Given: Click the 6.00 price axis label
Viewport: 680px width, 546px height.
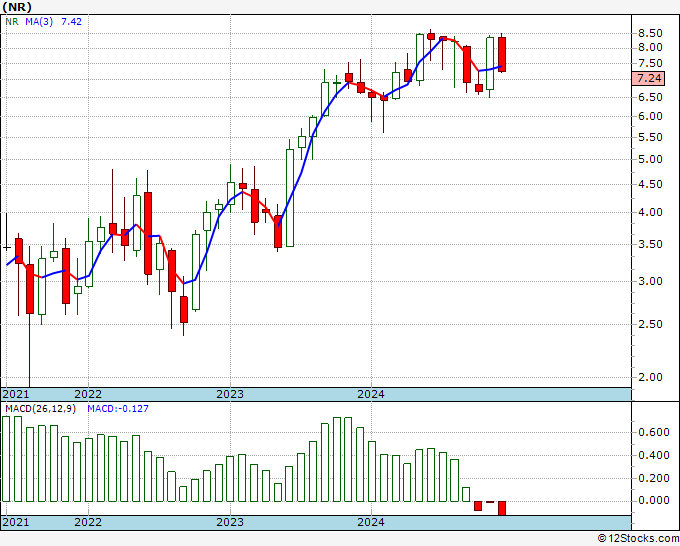Looking at the screenshot, I should point(650,116).
